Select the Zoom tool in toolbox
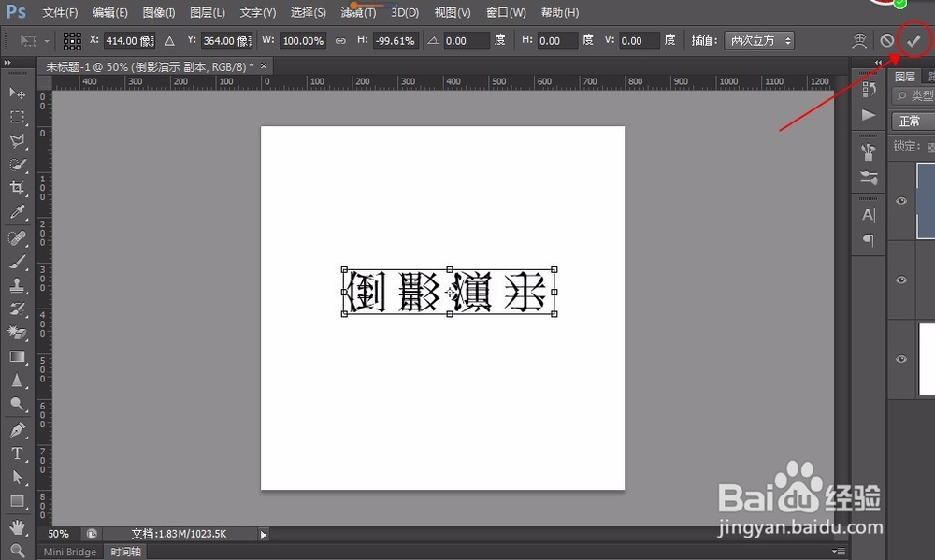The image size is (935, 560). (17, 551)
